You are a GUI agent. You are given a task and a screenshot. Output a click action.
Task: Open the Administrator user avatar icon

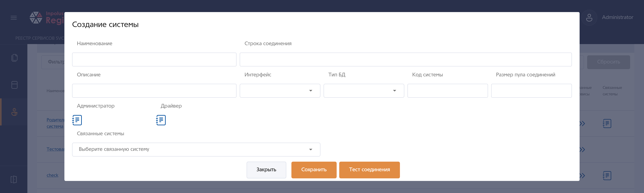589,18
